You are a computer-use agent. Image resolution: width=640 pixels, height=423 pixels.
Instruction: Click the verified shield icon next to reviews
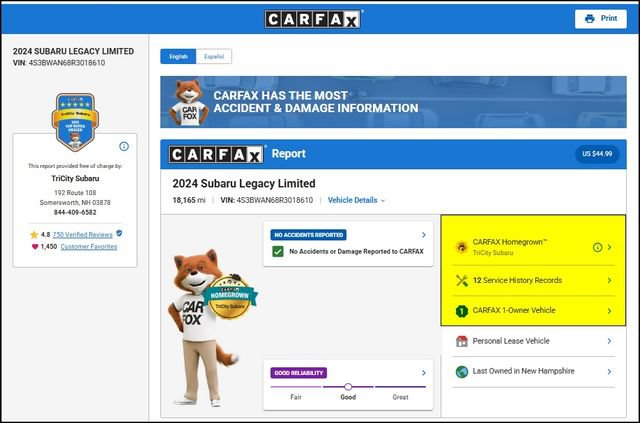click(x=119, y=234)
